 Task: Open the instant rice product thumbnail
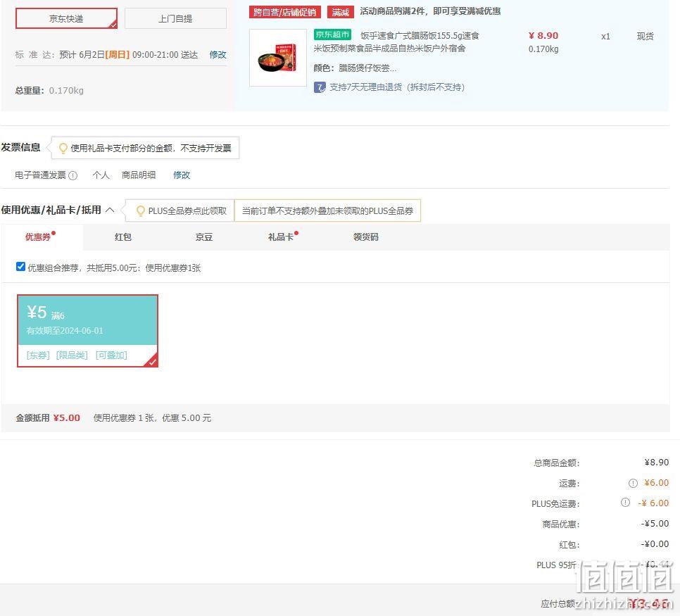tap(278, 58)
